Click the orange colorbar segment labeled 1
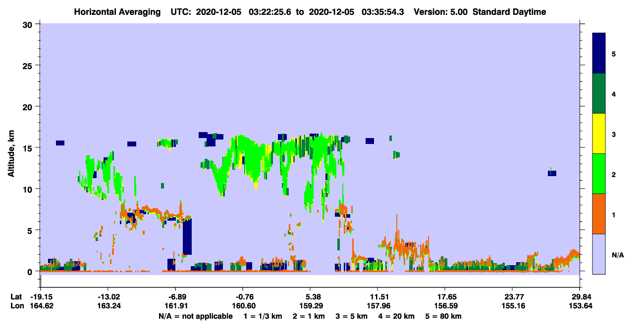Viewport: 644px width, 330px height. [599, 214]
